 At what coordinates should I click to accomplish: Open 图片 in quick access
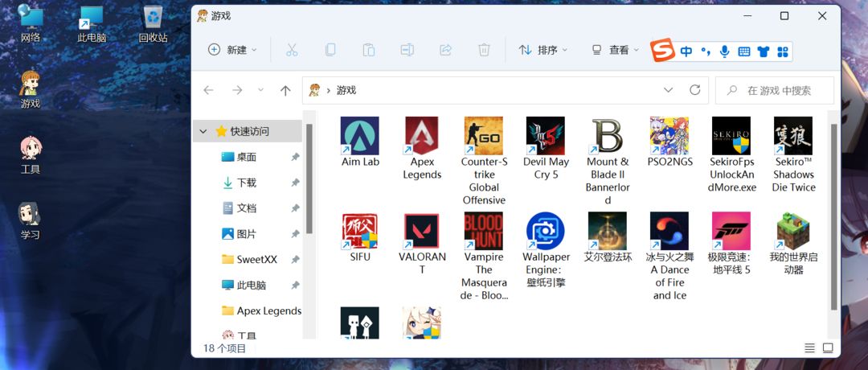247,234
